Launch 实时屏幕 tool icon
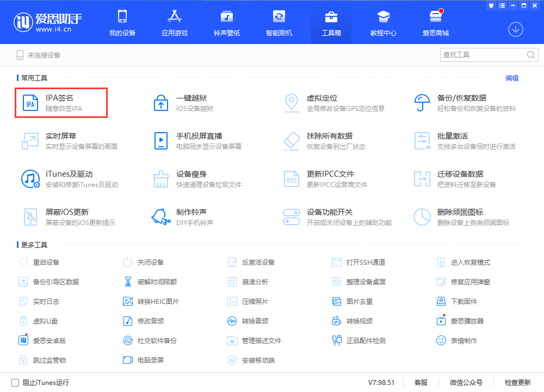This screenshot has width=544, height=392. point(30,141)
